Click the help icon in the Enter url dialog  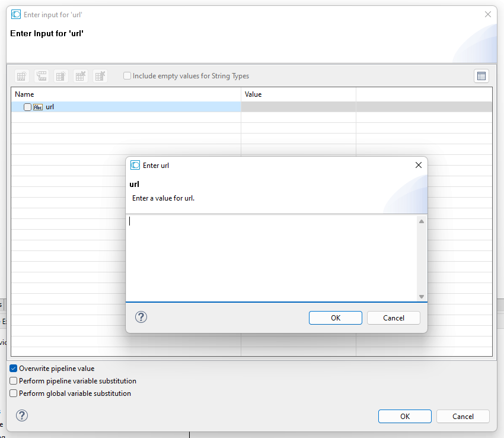coord(141,317)
